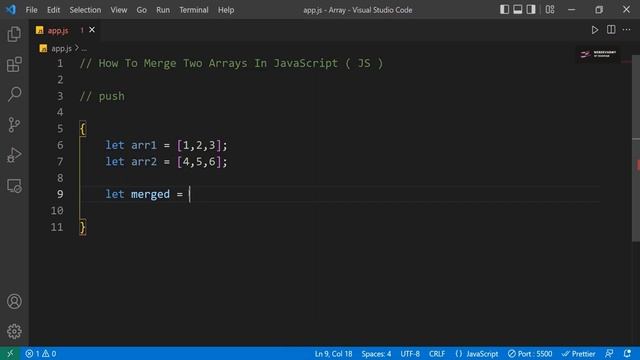This screenshot has height=360, width=640.
Task: Click the title comment on line 1
Action: point(231,63)
